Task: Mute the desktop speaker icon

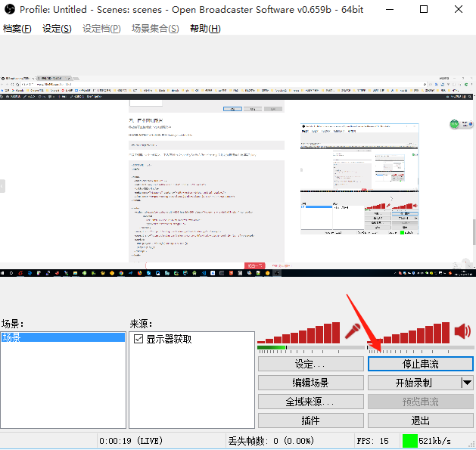Action: pos(463,331)
